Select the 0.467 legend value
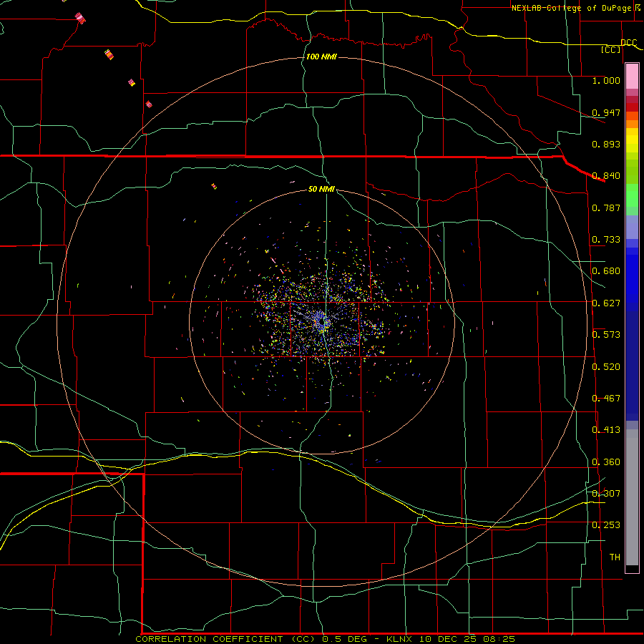Screen dimensions: 644x644 [x=606, y=399]
